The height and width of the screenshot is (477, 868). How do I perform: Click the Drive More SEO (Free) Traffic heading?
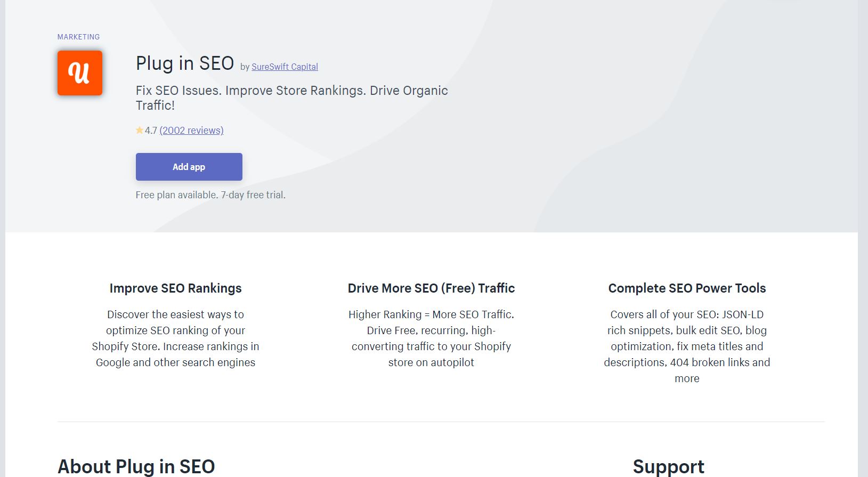coord(432,288)
